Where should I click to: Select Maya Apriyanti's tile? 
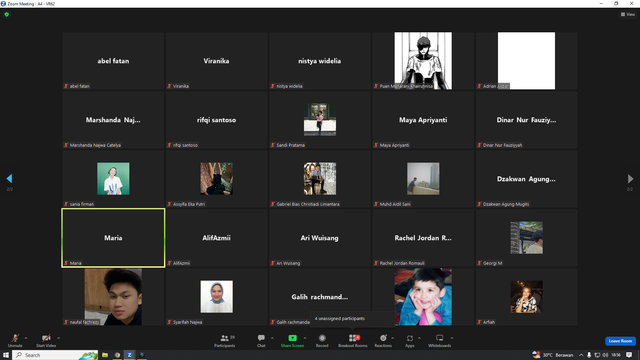[x=423, y=120]
